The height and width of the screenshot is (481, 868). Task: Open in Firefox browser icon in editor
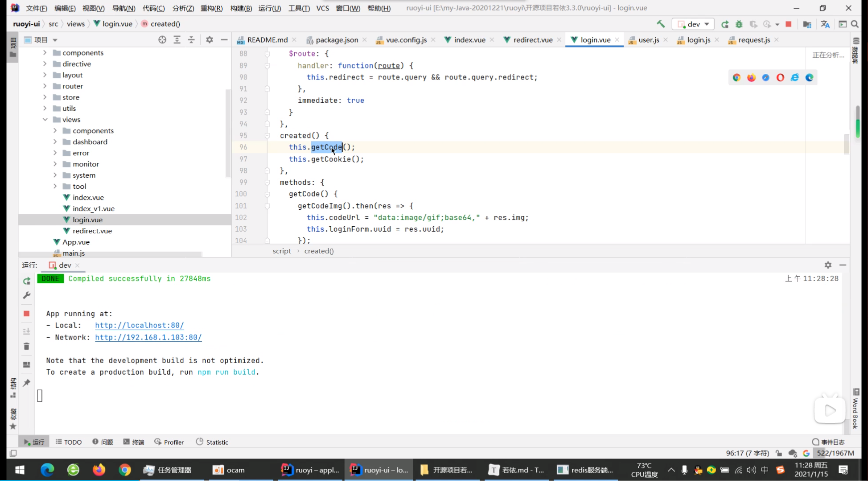[x=751, y=77]
